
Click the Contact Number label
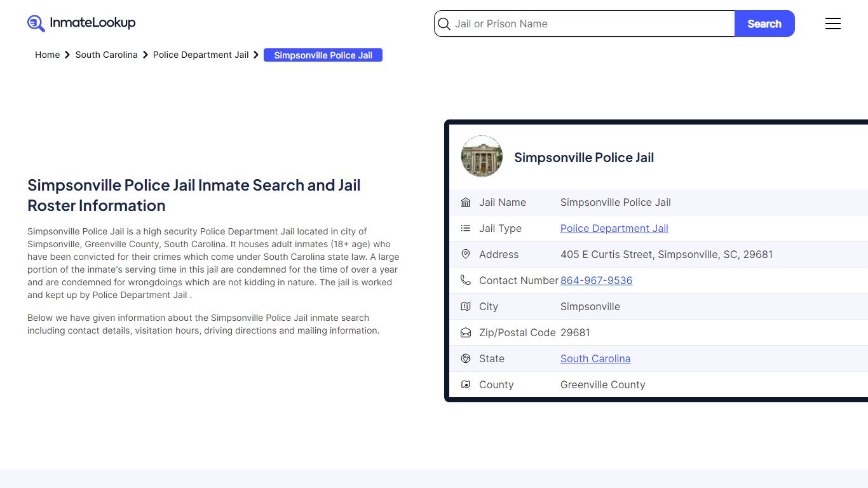[519, 280]
